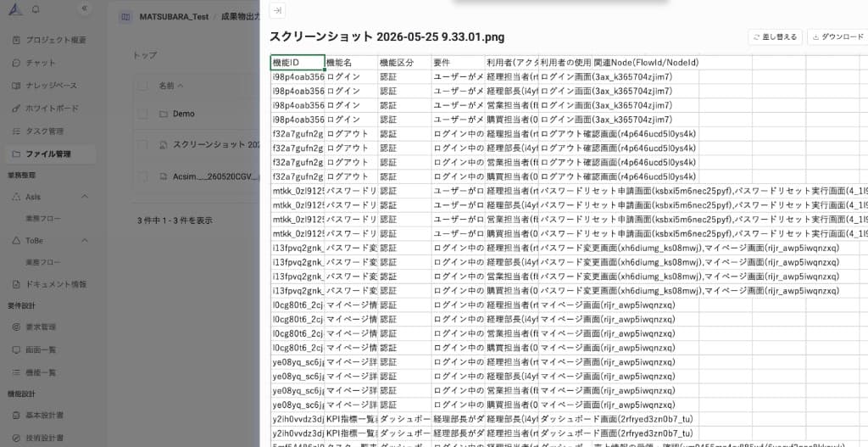Viewport: 868px width, 447px height.
Task: Click the ダウンロード button
Action: coord(837,37)
